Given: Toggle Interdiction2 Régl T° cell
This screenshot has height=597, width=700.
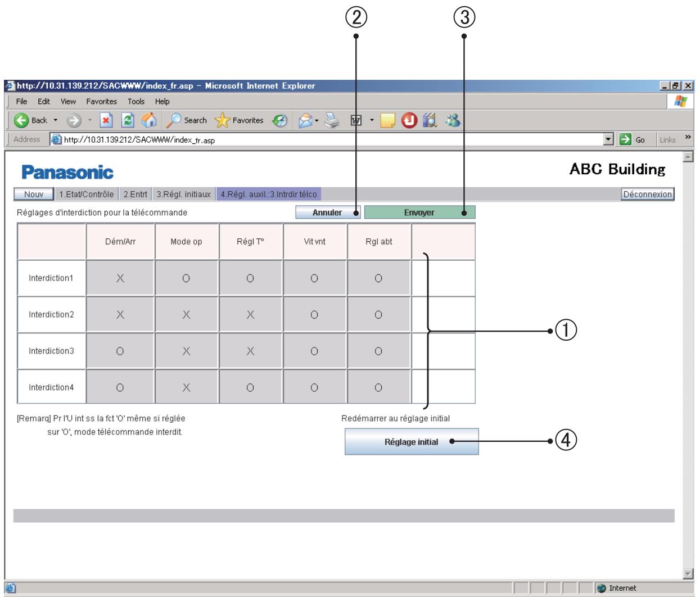Looking at the screenshot, I should pyautogui.click(x=251, y=315).
